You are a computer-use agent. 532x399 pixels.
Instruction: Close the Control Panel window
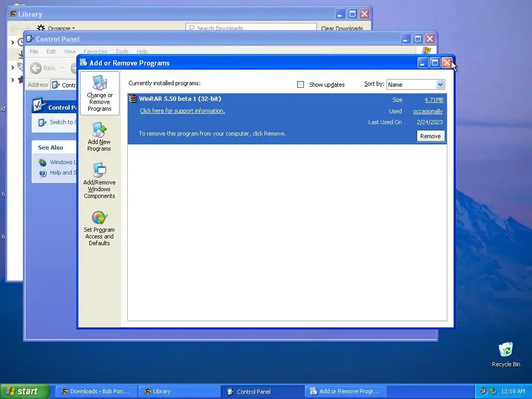point(430,38)
